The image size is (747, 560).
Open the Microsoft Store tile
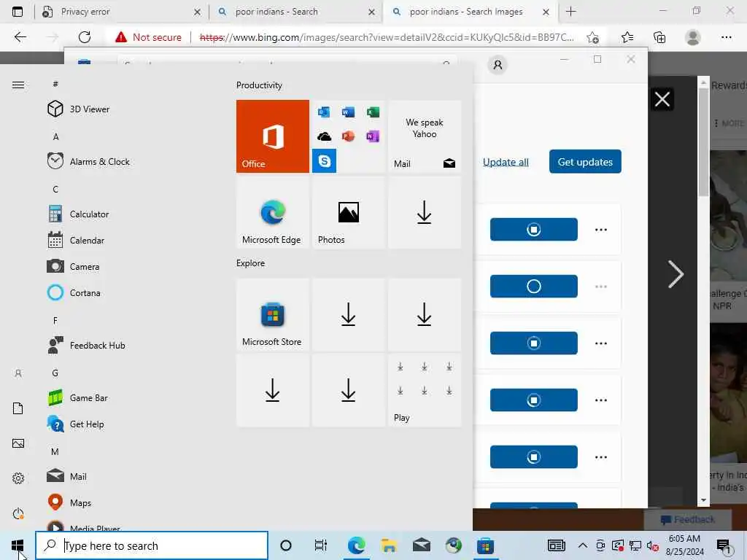pyautogui.click(x=273, y=315)
